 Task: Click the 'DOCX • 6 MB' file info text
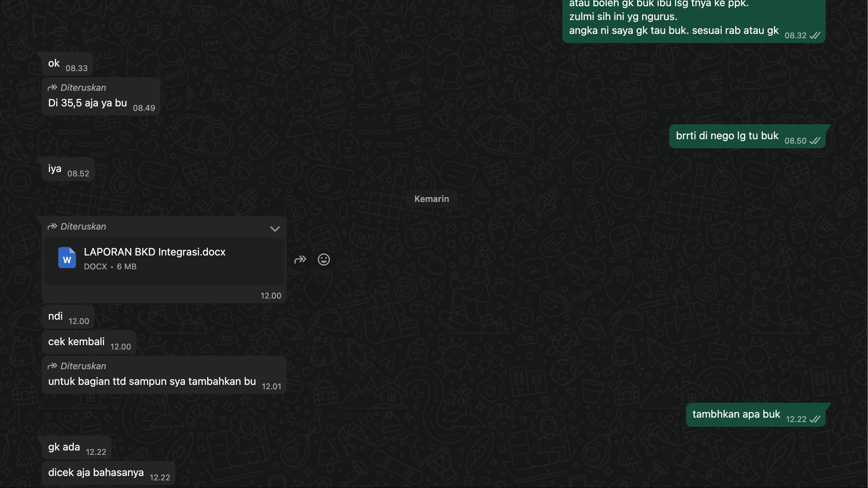tap(110, 266)
